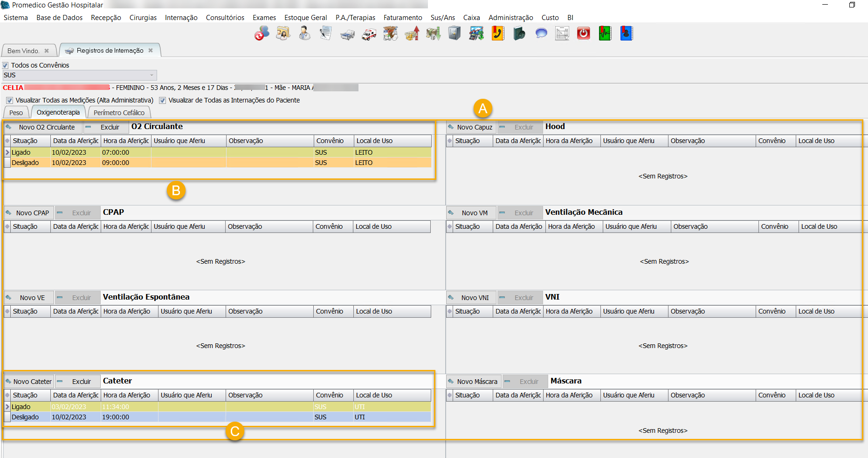The image size is (868, 458).
Task: Open the green heartbeat notebook icon
Action: tap(605, 34)
